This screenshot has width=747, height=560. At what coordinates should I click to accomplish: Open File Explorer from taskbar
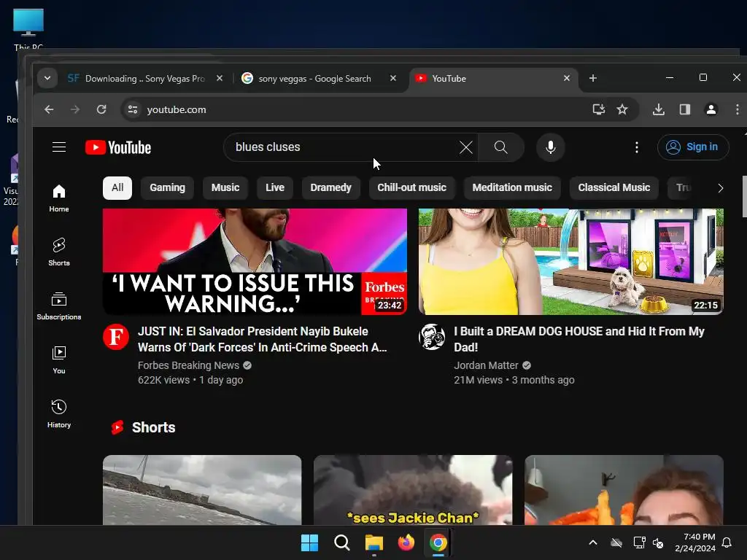click(x=374, y=542)
